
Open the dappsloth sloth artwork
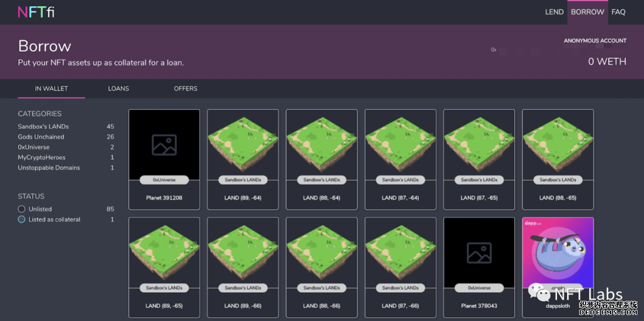pyautogui.click(x=558, y=253)
